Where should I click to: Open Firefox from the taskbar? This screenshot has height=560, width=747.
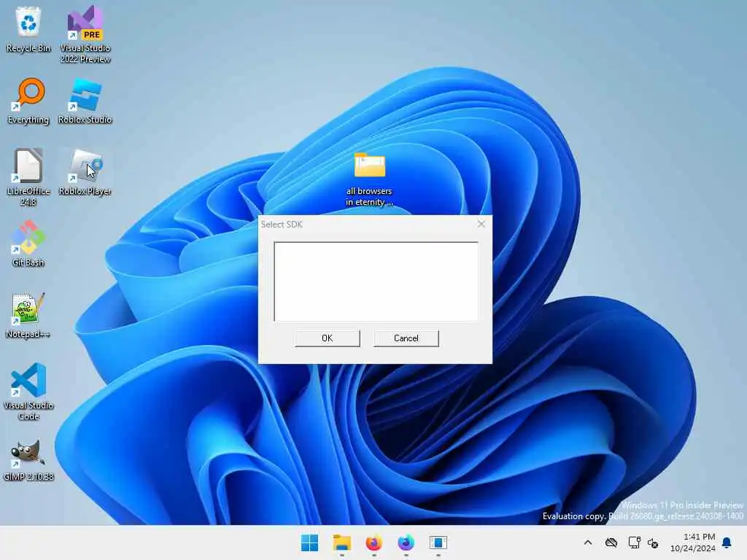point(374,542)
